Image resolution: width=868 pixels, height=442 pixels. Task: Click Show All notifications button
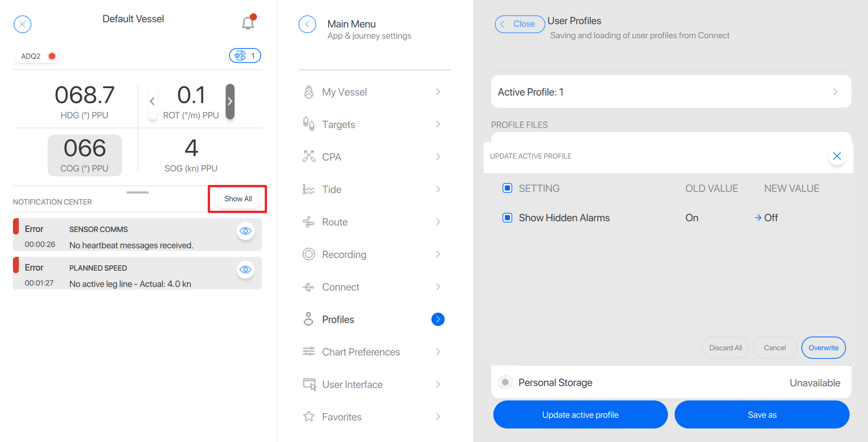pos(238,199)
